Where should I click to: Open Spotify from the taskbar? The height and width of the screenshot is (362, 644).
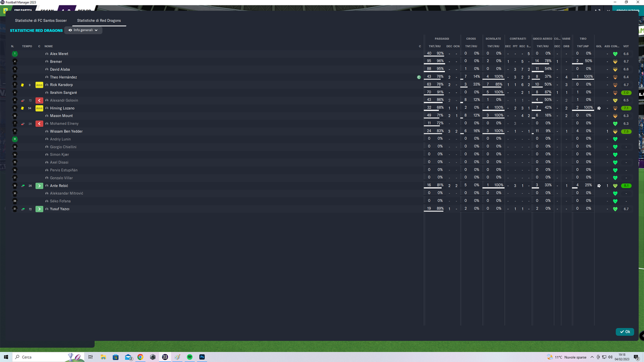point(190,357)
